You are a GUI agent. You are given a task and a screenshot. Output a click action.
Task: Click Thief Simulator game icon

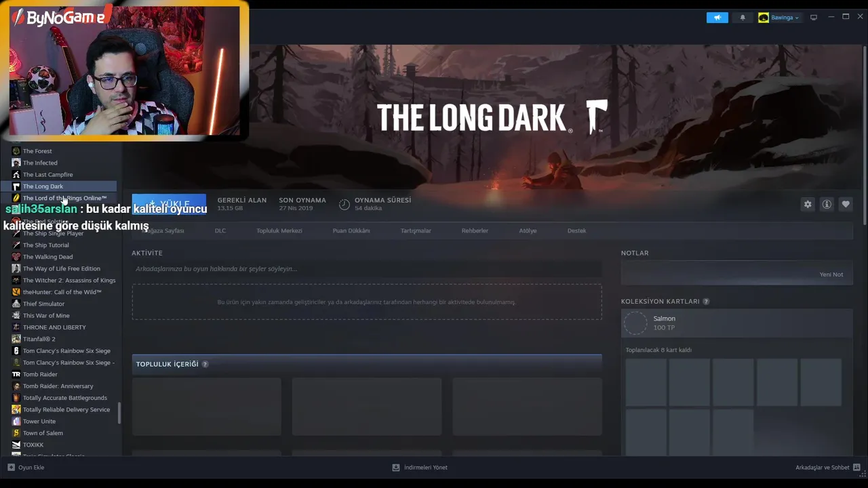point(16,304)
